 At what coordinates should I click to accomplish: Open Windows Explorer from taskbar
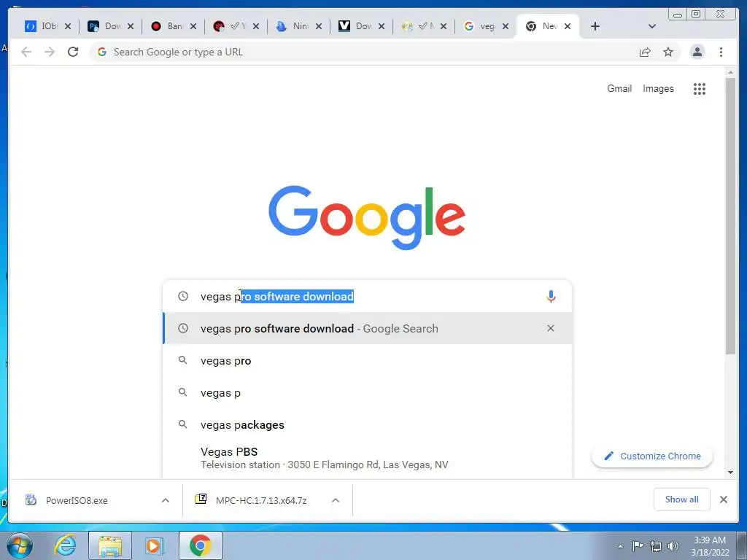point(110,545)
